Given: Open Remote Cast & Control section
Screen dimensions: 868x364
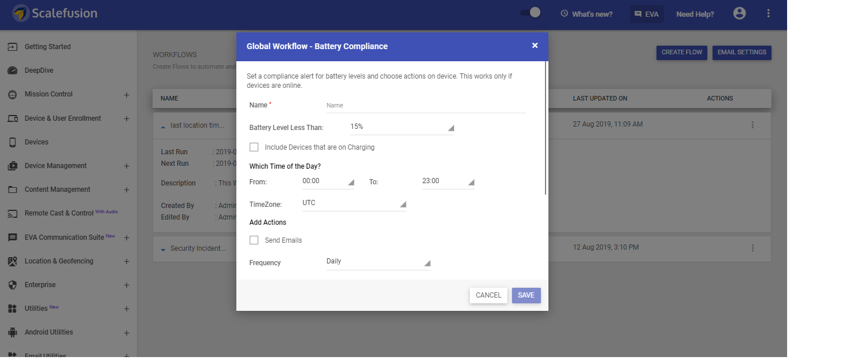Looking at the screenshot, I should [59, 213].
